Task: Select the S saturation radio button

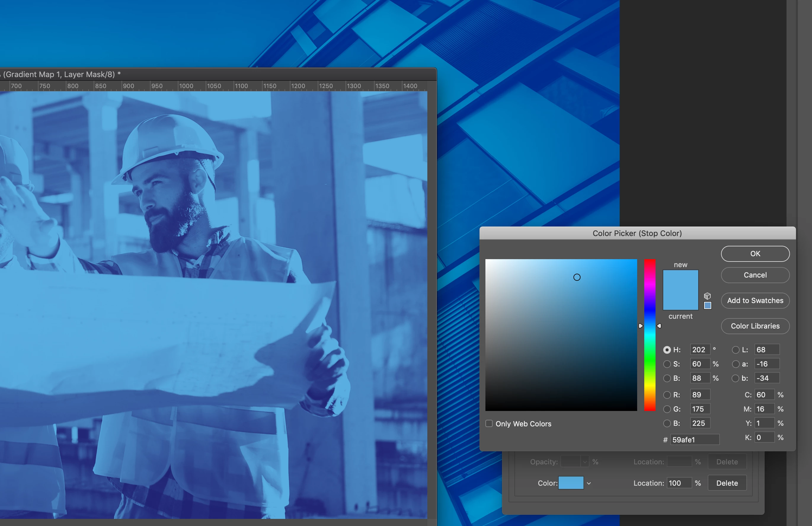Action: click(667, 364)
